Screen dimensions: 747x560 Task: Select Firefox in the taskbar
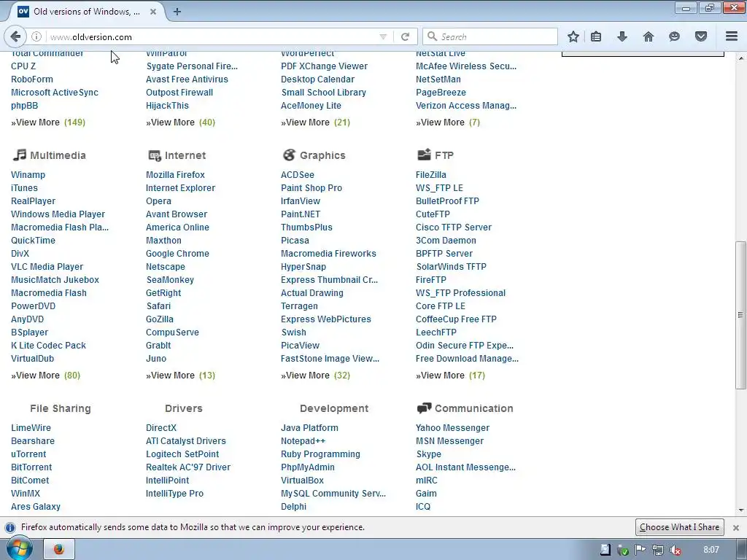tap(59, 550)
